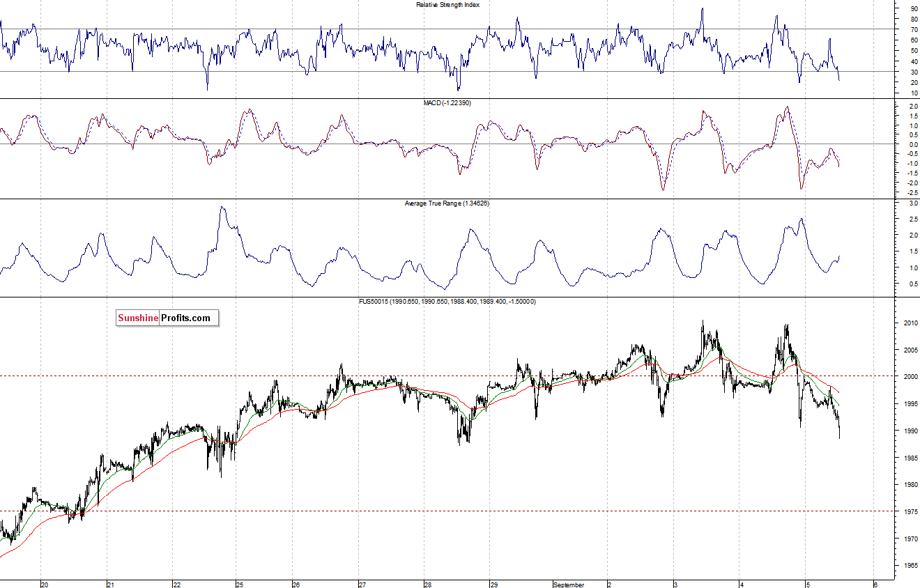This screenshot has height=588, width=920.
Task: Click RSI axis value 70
Action: tap(914, 29)
